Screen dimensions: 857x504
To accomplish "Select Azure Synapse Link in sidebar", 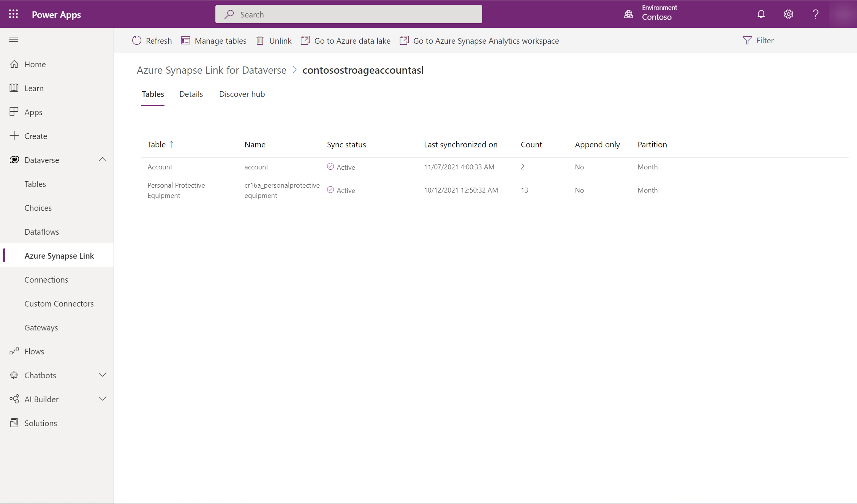I will click(x=59, y=255).
